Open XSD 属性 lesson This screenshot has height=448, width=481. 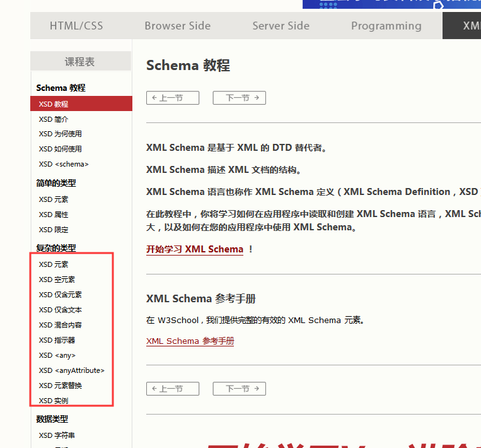click(x=54, y=215)
